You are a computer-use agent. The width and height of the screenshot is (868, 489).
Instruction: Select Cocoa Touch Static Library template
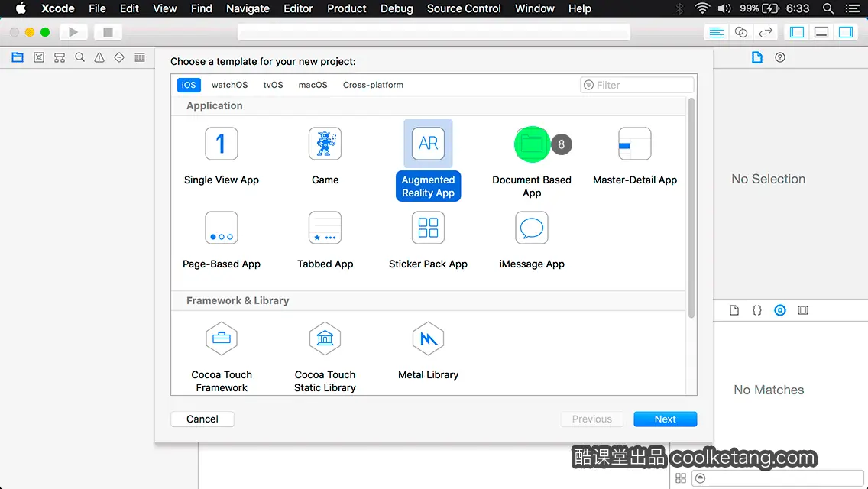click(325, 357)
